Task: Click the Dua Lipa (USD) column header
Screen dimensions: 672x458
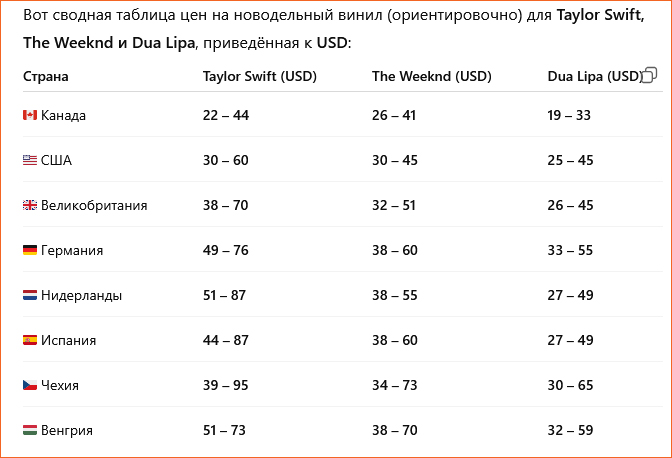Action: click(594, 77)
